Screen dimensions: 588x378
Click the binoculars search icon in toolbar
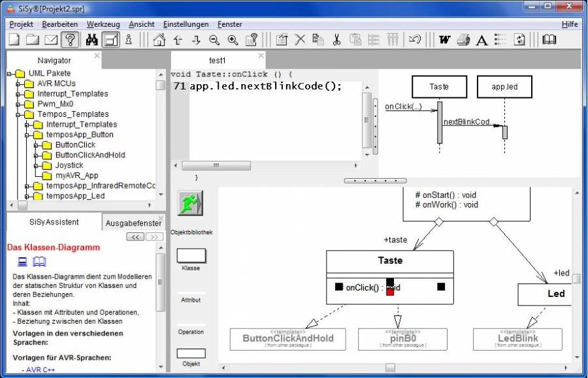click(92, 40)
